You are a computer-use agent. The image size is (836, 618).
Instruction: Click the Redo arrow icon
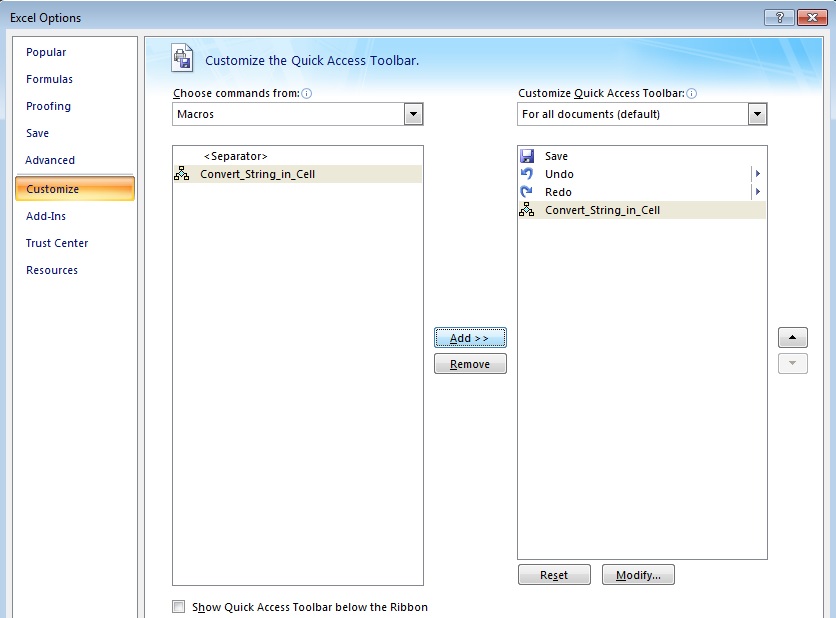click(x=527, y=191)
